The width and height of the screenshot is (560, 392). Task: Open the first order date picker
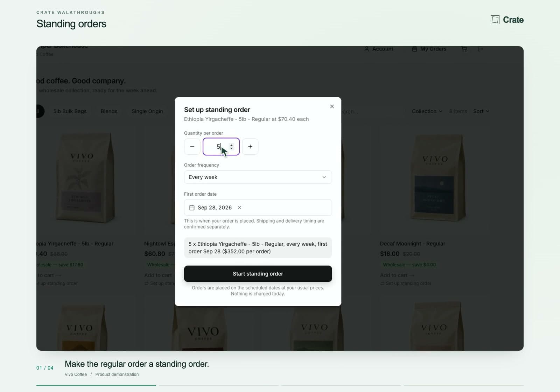[x=258, y=208]
